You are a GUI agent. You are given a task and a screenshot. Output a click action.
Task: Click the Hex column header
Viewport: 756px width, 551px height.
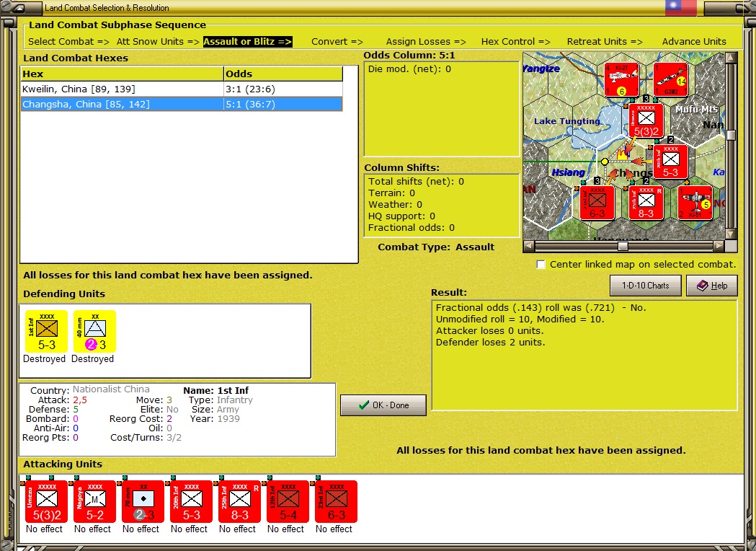pos(123,74)
